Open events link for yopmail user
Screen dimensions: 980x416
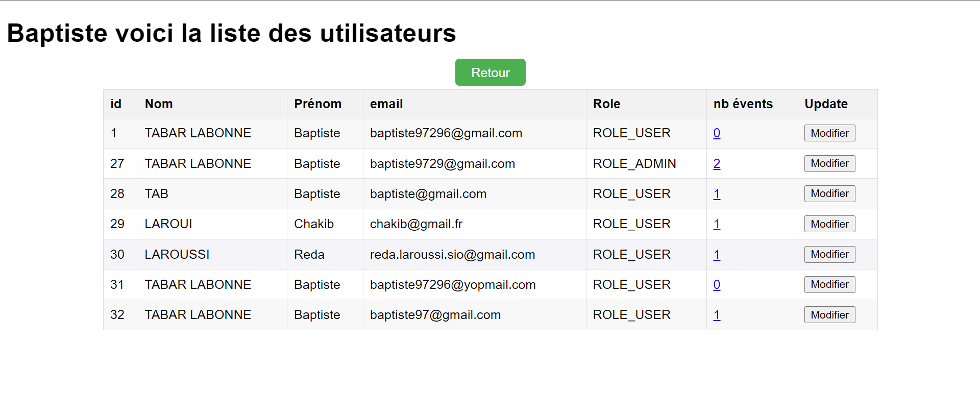pos(717,285)
